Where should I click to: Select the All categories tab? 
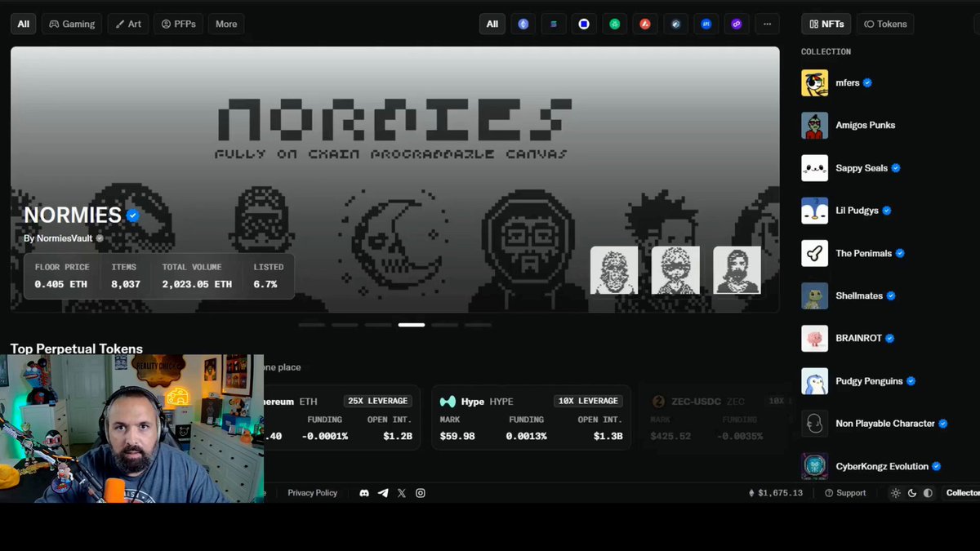[x=24, y=24]
